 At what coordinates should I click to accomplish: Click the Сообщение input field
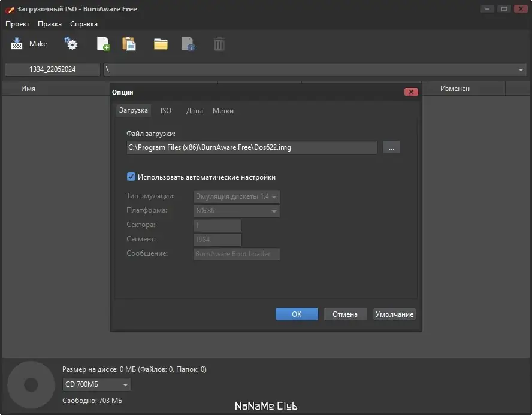point(237,254)
